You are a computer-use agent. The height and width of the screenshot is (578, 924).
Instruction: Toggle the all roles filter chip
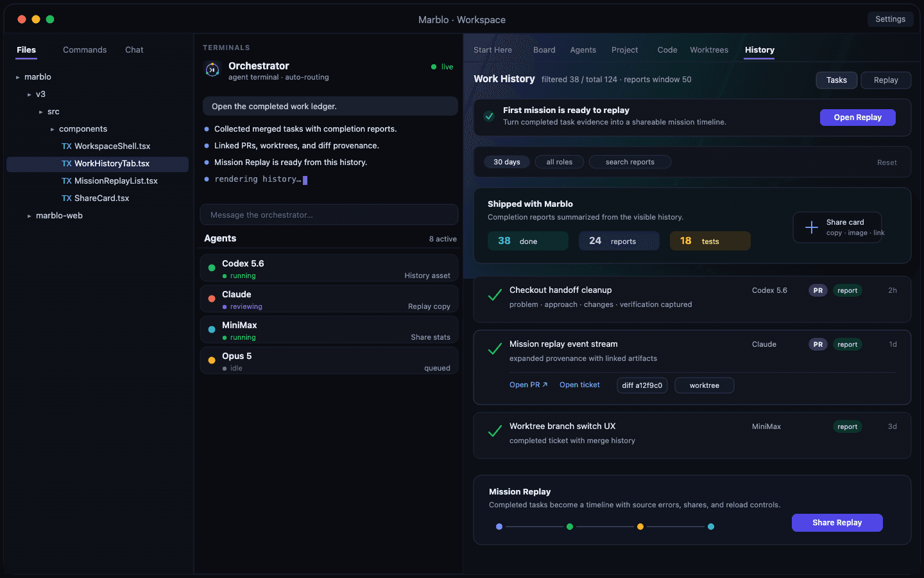(x=560, y=162)
